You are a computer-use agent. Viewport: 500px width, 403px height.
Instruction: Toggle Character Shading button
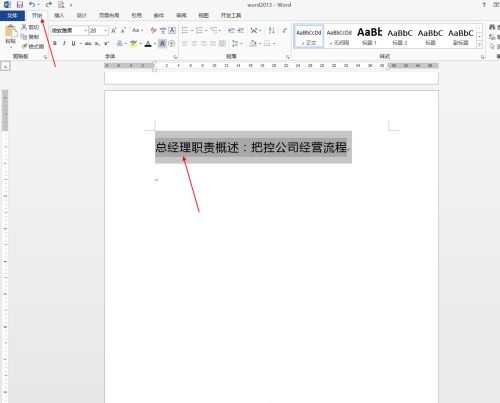coord(162,43)
